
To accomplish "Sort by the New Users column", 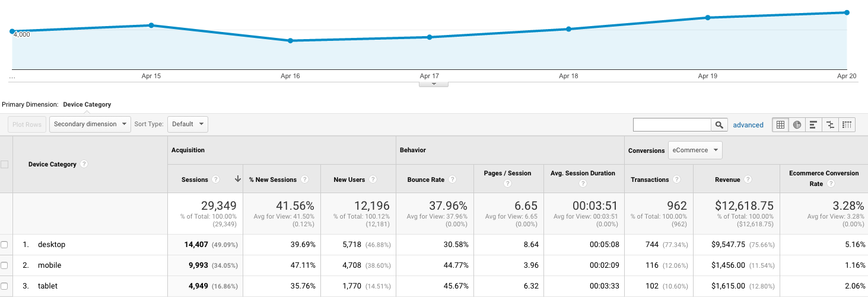I will point(349,180).
